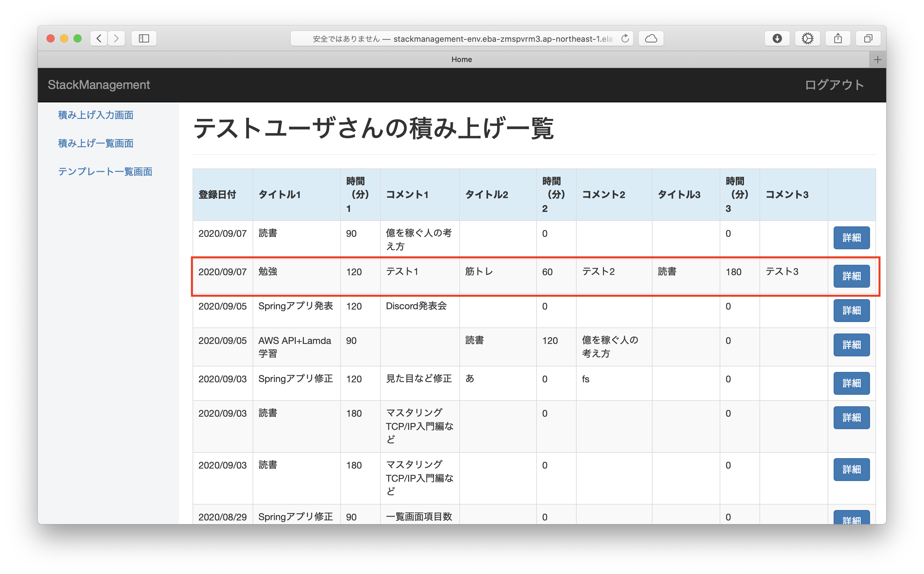This screenshot has height=574, width=924.
Task: Open the downloads icon in the toolbar
Action: tap(777, 38)
